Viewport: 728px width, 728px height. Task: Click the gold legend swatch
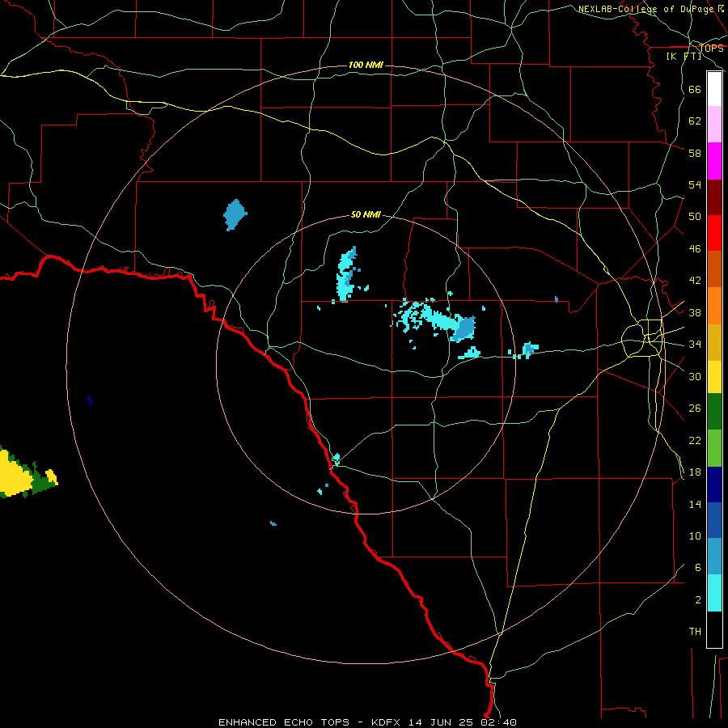pos(714,343)
